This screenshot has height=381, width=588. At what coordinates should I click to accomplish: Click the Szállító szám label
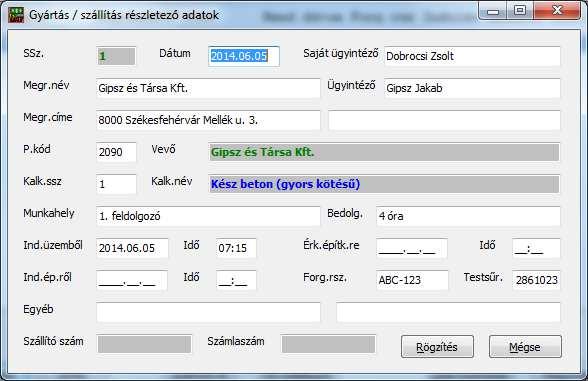point(53,341)
